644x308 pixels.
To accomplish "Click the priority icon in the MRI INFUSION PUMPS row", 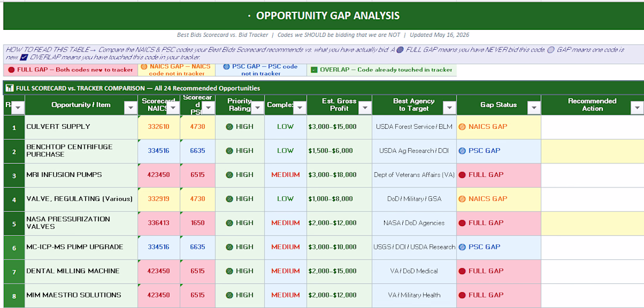I will tap(229, 174).
